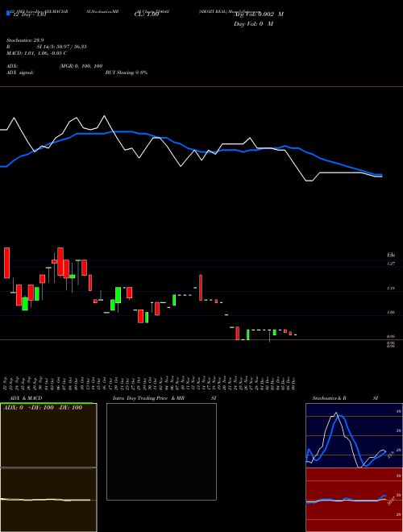Click the 'ADX signal:' label
Viewport: 403px width, 532px height.
(19, 73)
